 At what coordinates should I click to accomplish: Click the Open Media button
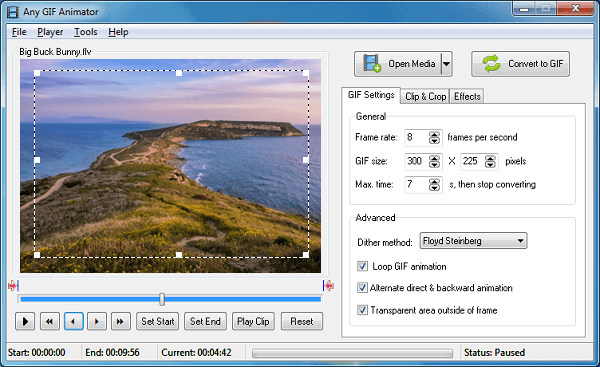point(398,64)
